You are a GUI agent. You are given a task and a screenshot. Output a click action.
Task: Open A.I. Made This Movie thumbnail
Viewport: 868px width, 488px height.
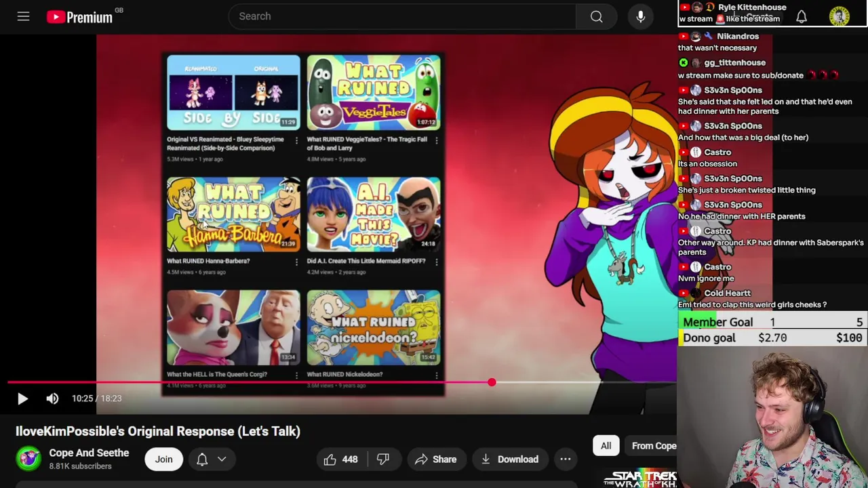pos(373,214)
